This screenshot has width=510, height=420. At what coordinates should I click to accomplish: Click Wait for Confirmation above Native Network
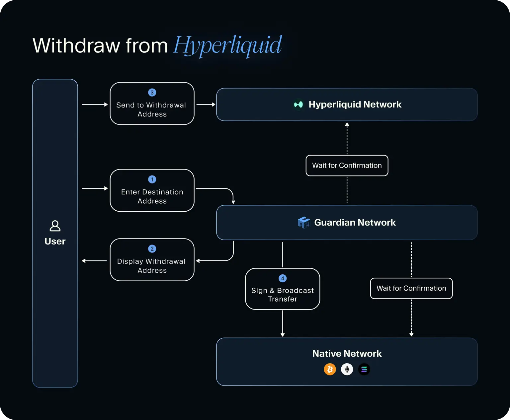pos(411,288)
